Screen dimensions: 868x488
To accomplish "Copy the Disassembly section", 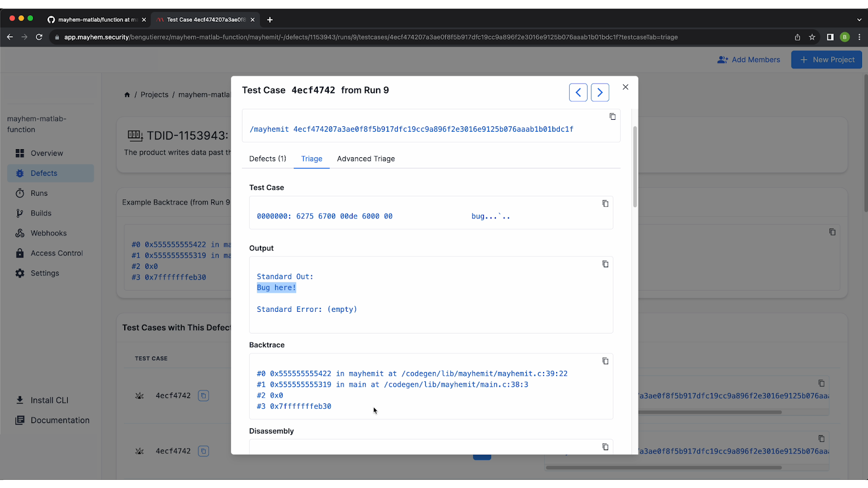I will tap(605, 447).
